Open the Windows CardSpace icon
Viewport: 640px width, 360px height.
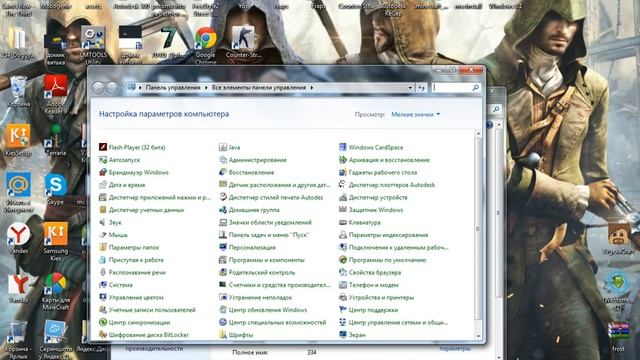pyautogui.click(x=343, y=147)
